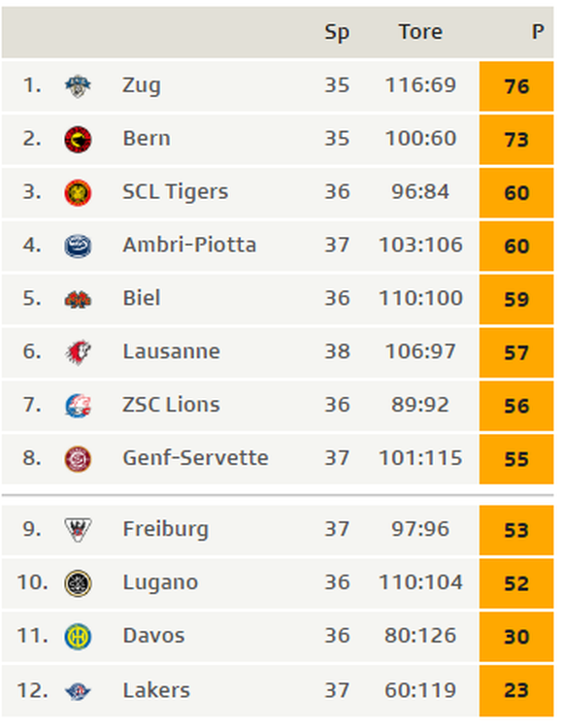Click the Lugano team logo
The height and width of the screenshot is (728, 565).
pos(78,583)
